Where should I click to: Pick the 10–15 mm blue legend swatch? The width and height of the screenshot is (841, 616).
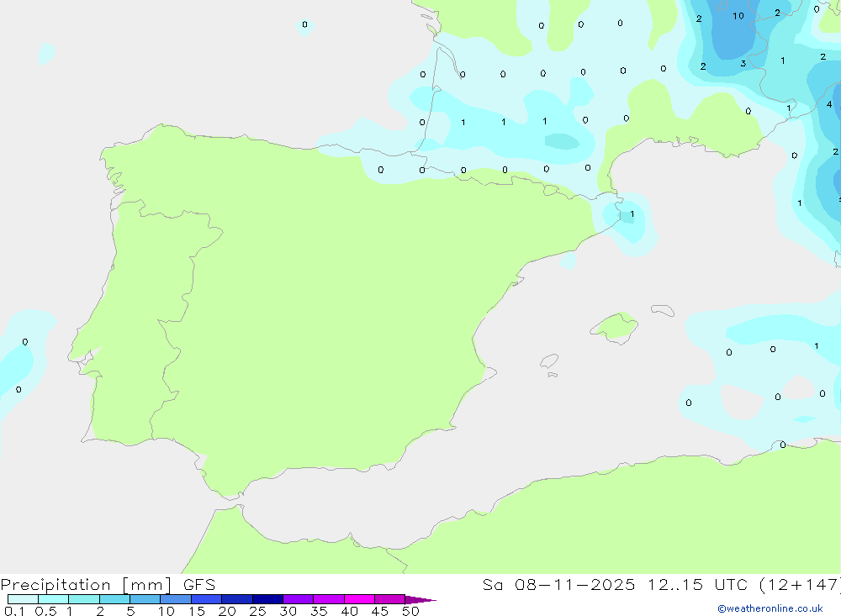pyautogui.click(x=176, y=599)
